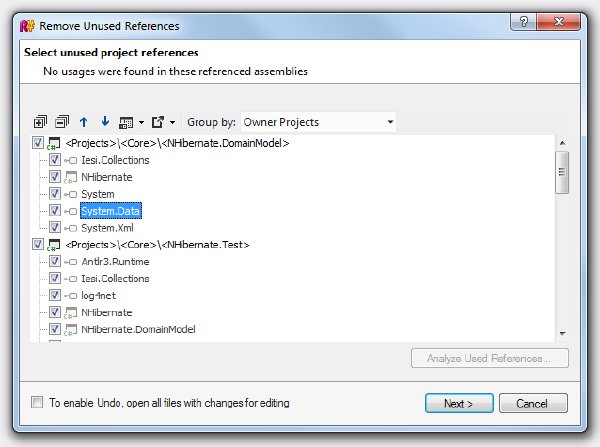Uncheck the System.Xml reference checkbox

[x=54, y=227]
